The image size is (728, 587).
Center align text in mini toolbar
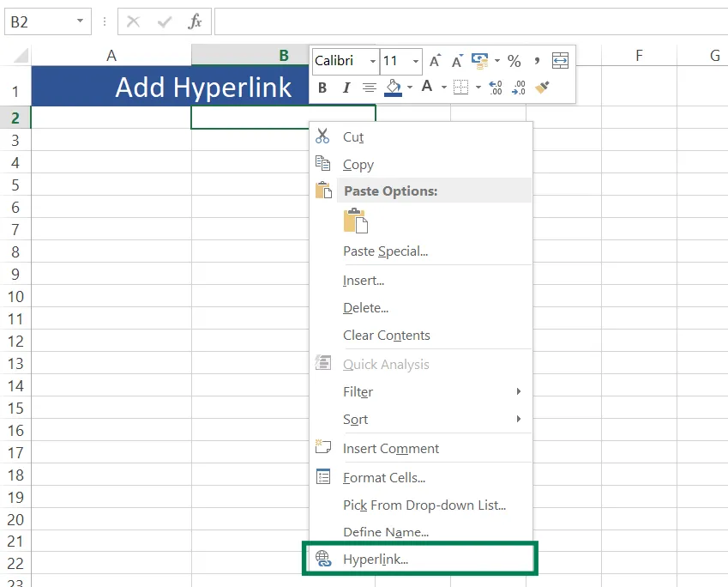(x=370, y=88)
